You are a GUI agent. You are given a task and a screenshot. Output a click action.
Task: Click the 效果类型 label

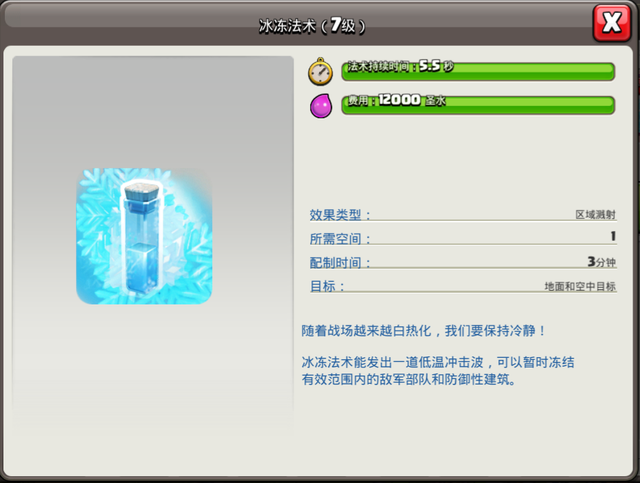tap(340, 214)
